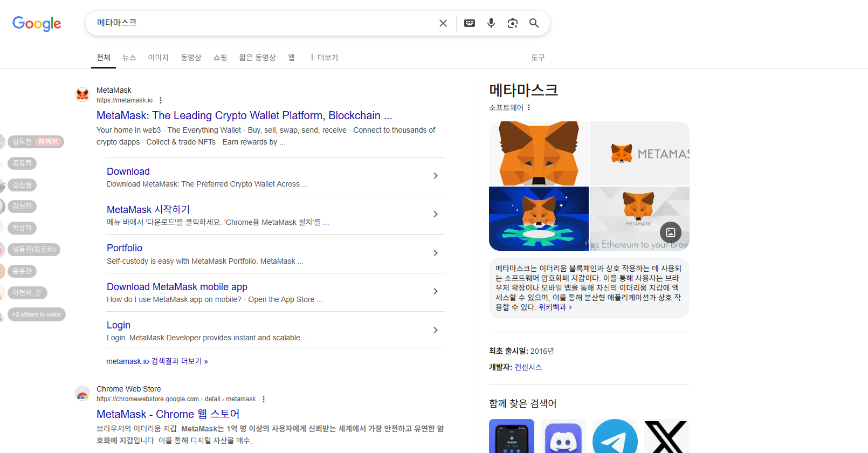This screenshot has height=453, width=868.
Task: Switch to the 이미지 tab
Action: coord(159,57)
